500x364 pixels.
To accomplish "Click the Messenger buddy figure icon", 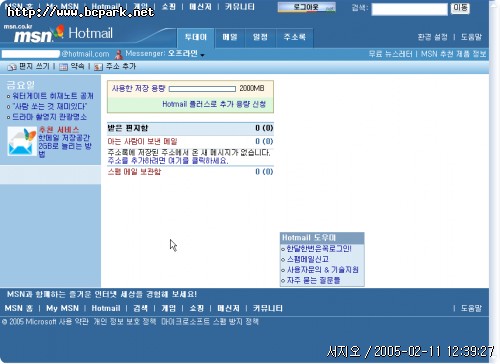I will coord(118,54).
